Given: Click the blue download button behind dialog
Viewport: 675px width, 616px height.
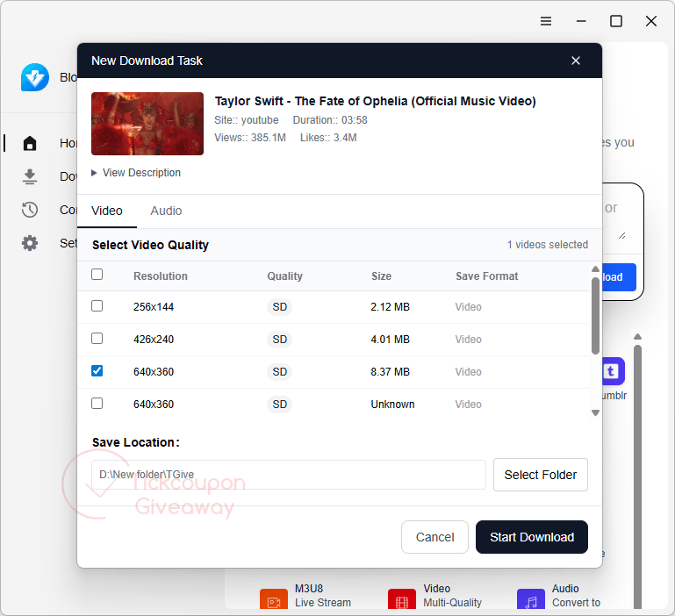Looking at the screenshot, I should click(x=619, y=277).
